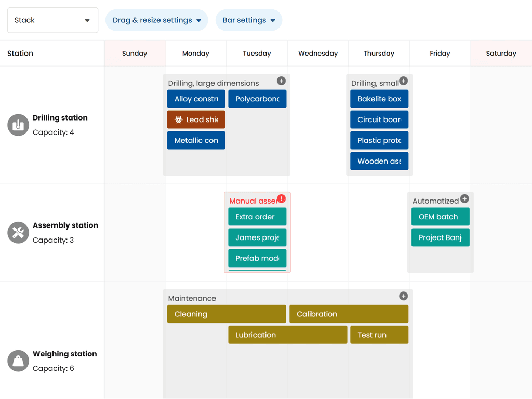
Task: Select the Extra order assembly task
Action: click(x=257, y=217)
